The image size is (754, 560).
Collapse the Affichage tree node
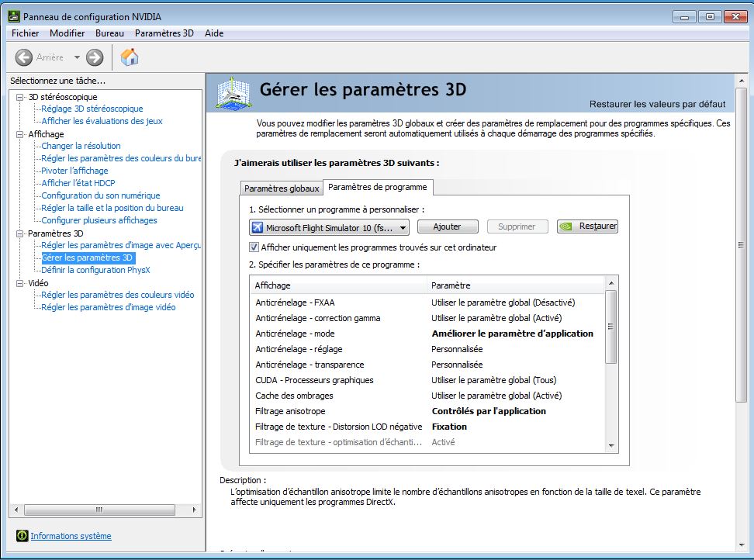click(19, 134)
